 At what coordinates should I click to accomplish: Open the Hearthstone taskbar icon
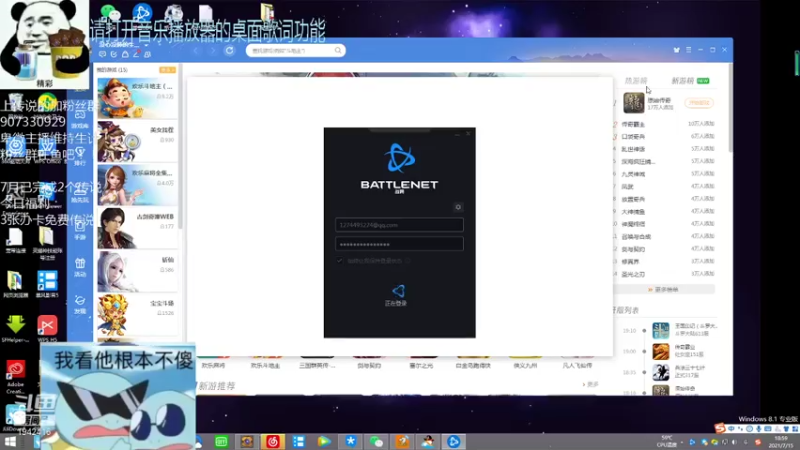coord(247,442)
